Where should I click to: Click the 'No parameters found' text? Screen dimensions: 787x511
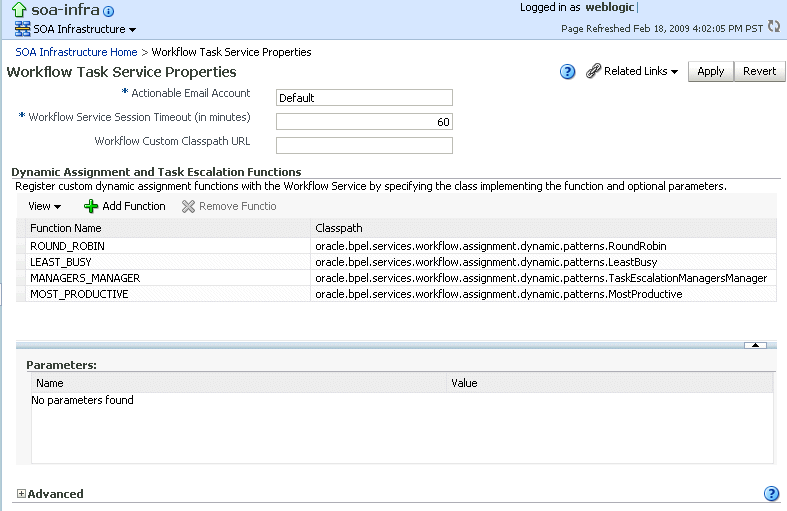point(82,400)
